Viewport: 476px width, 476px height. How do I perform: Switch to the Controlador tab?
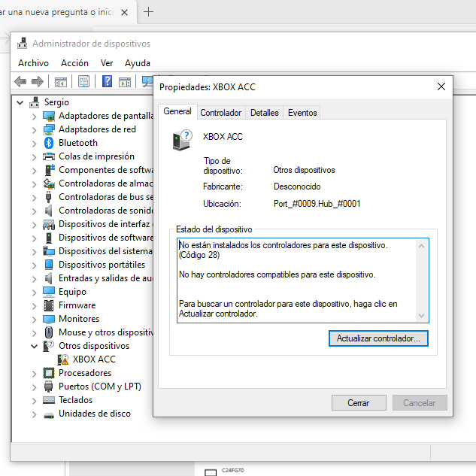pyautogui.click(x=220, y=113)
